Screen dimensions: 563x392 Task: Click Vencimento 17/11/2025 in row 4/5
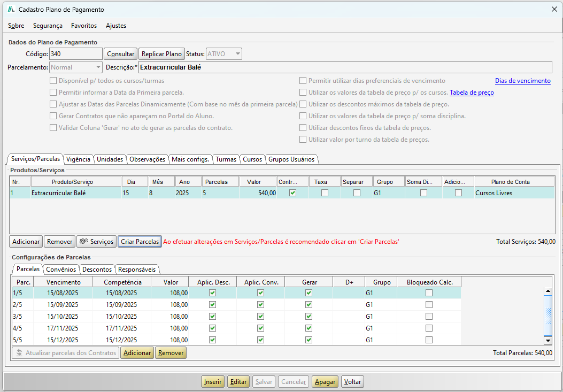coord(63,328)
